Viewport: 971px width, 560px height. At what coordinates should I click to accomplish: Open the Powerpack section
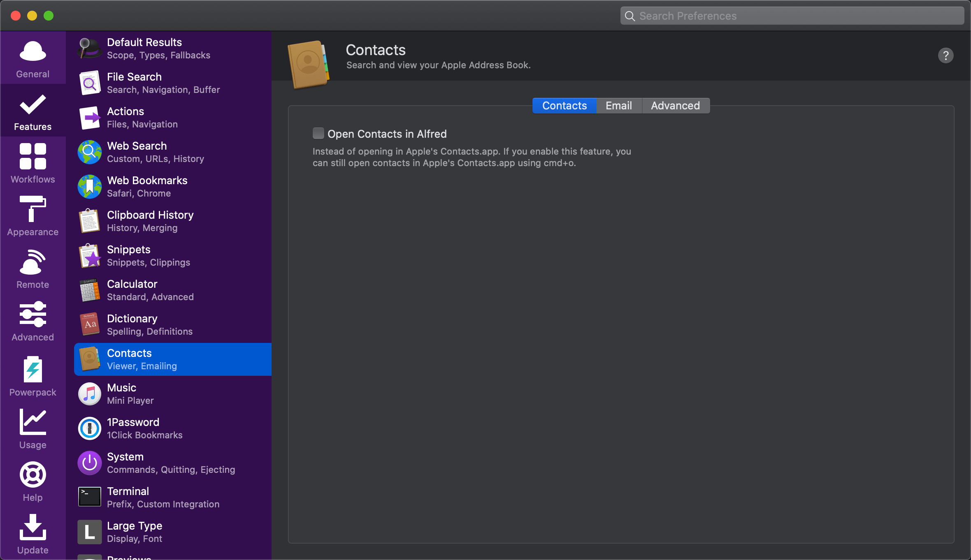tap(33, 376)
